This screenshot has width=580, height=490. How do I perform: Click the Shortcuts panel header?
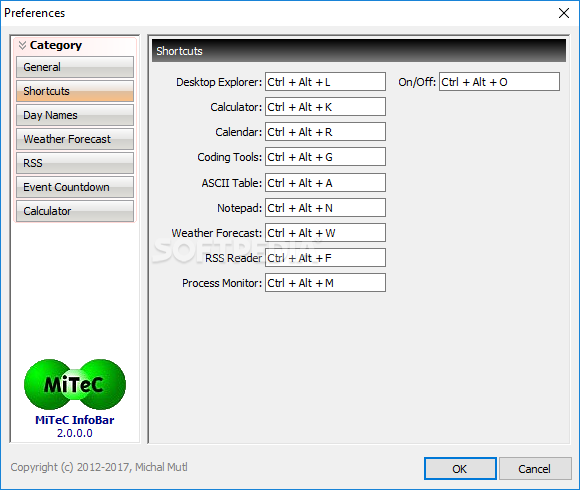[x=359, y=51]
